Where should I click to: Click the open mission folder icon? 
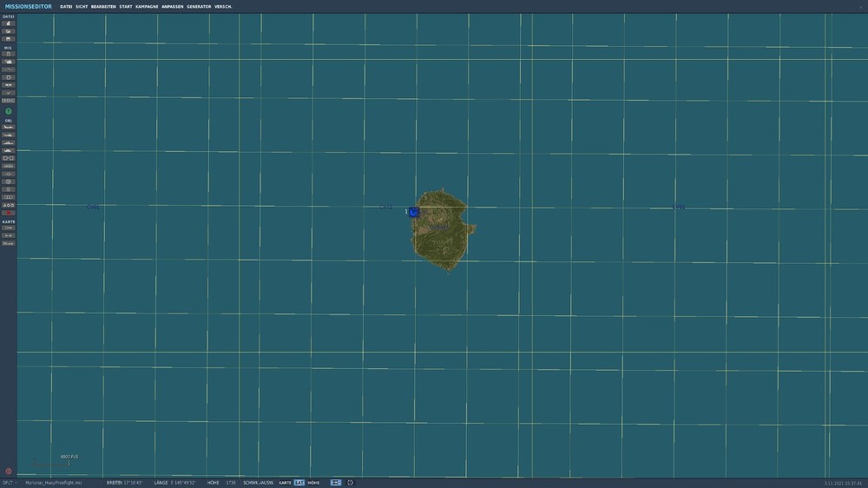coord(9,31)
